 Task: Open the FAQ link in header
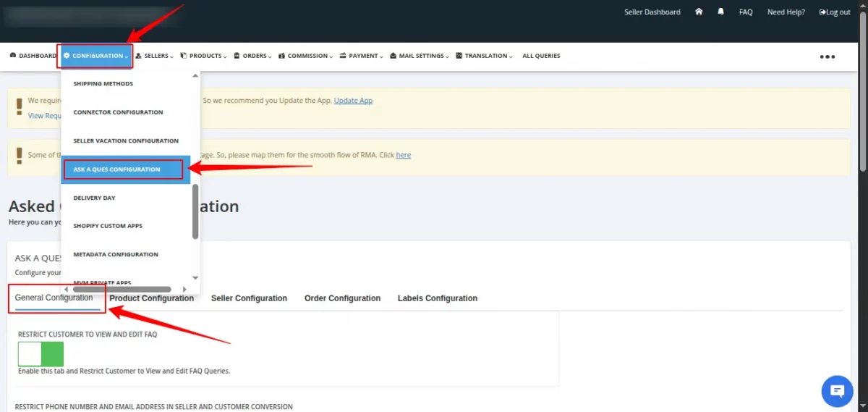tap(746, 12)
